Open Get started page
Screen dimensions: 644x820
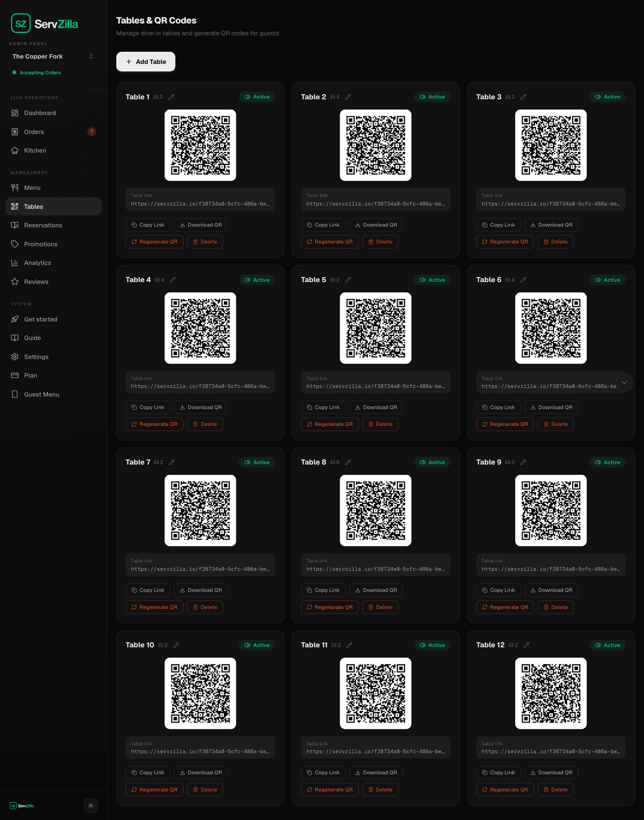pyautogui.click(x=53, y=319)
